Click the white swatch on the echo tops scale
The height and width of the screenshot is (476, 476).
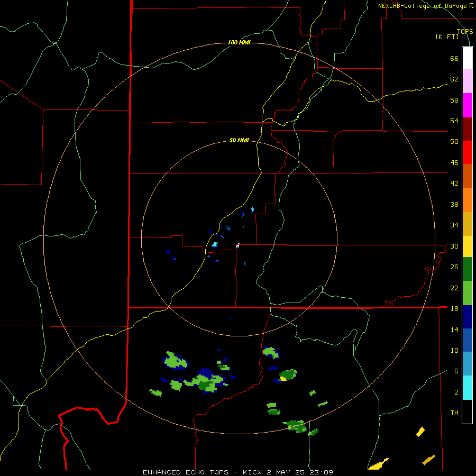[x=467, y=58]
